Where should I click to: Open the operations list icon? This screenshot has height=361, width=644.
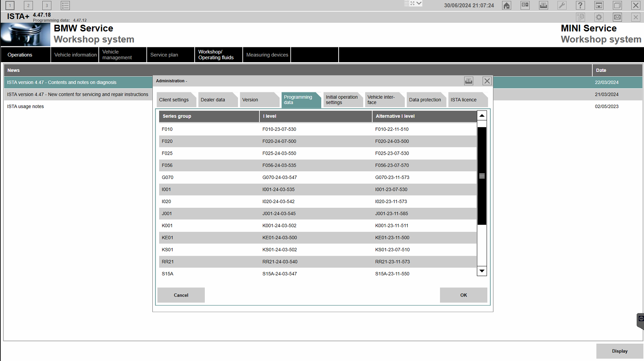point(65,5)
